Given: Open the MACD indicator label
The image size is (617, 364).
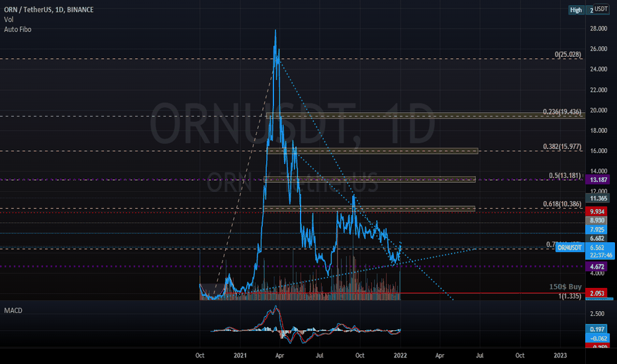Looking at the screenshot, I should tap(13, 310).
